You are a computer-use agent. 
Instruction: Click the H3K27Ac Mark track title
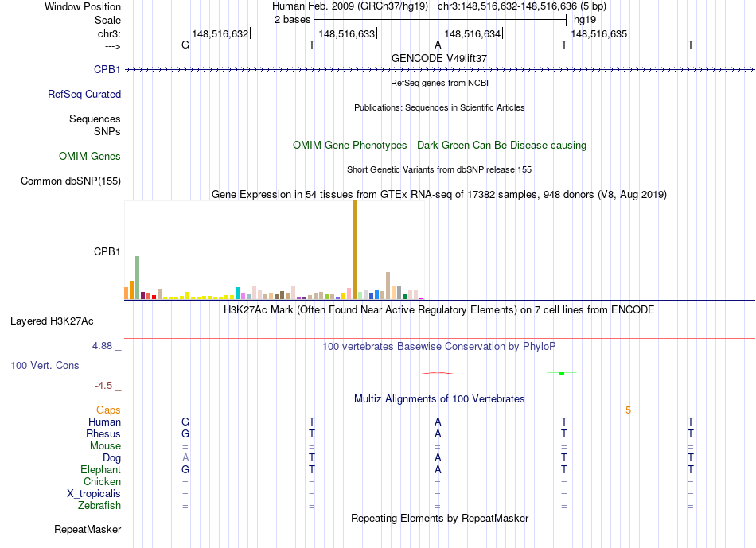pyautogui.click(x=439, y=309)
